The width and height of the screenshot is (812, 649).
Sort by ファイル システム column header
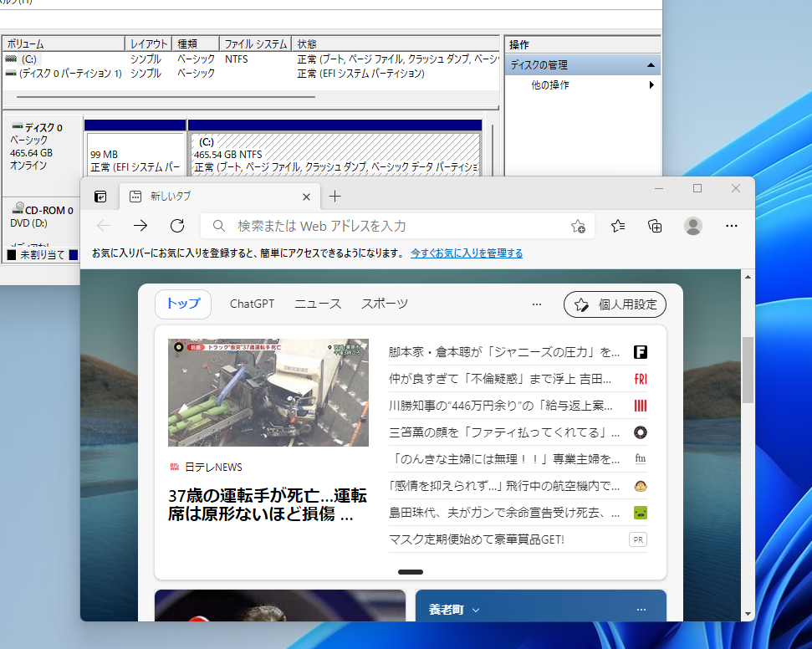255,44
